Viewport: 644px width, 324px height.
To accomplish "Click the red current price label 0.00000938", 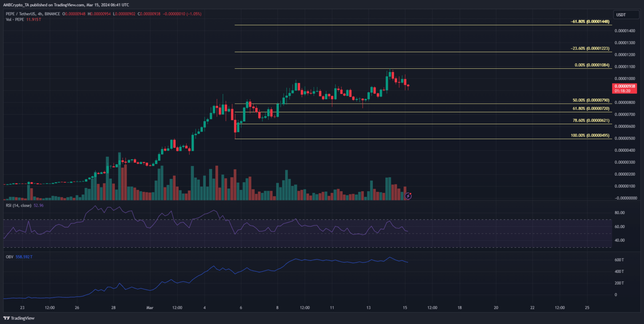I will click(625, 86).
